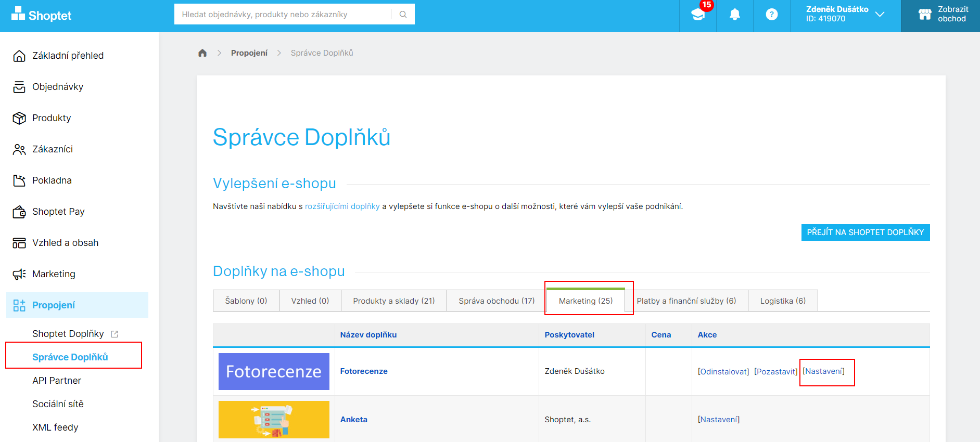Click the search magnifier icon
This screenshot has height=442, width=980.
coord(403,15)
